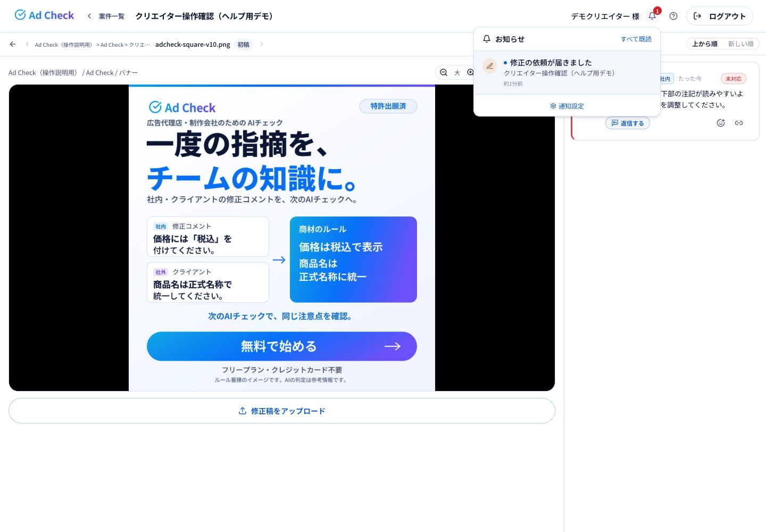The height and width of the screenshot is (532, 766).
Task: Mark all notifications read via すべて既読
Action: click(636, 39)
